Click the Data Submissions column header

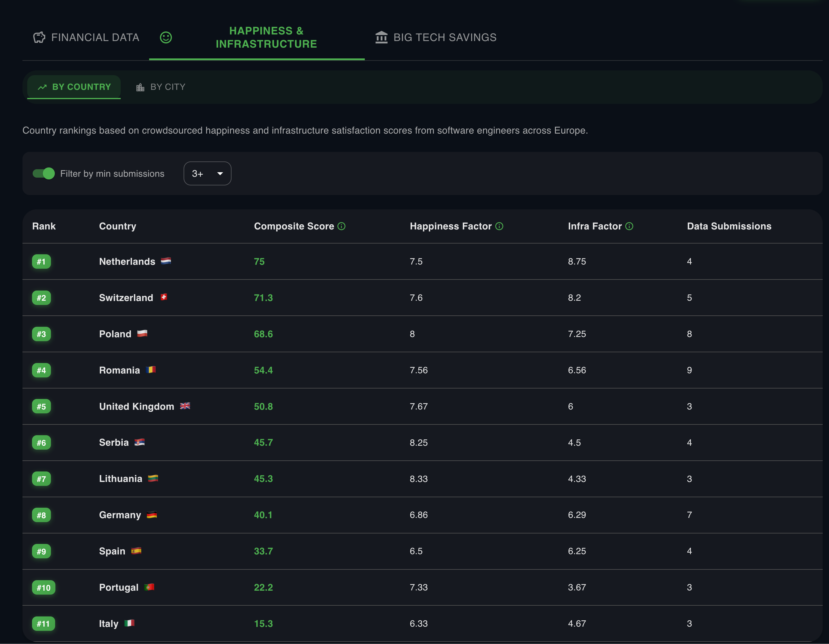(729, 226)
